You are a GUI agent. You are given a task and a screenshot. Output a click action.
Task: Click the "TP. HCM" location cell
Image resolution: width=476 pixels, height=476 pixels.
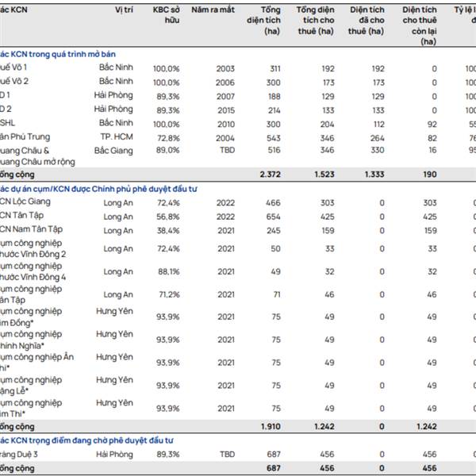click(117, 137)
